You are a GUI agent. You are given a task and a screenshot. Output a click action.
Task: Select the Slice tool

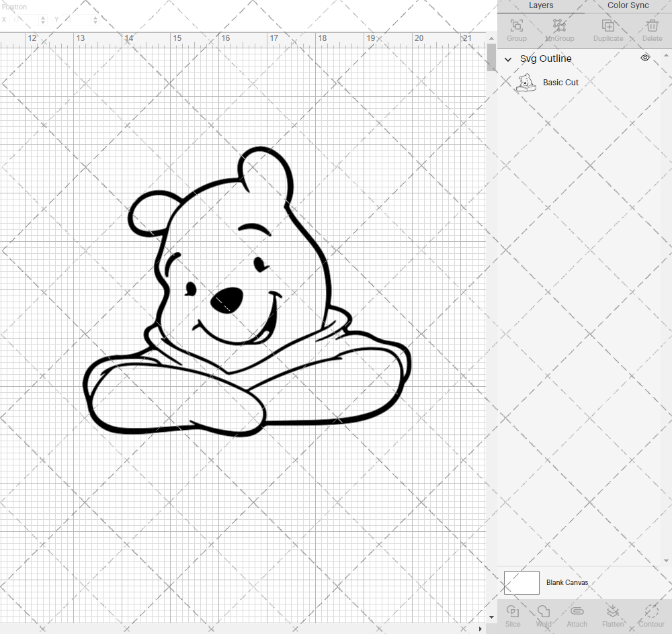513,616
